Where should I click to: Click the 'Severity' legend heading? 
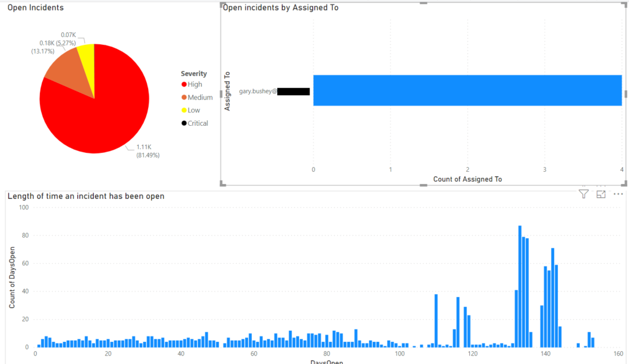pyautogui.click(x=193, y=74)
